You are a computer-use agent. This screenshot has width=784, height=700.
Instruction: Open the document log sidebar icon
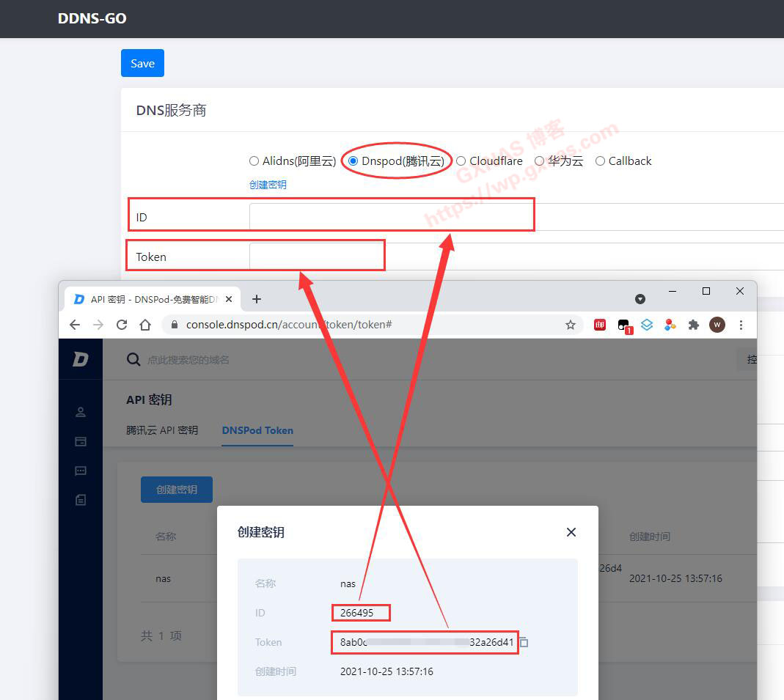pyautogui.click(x=81, y=500)
